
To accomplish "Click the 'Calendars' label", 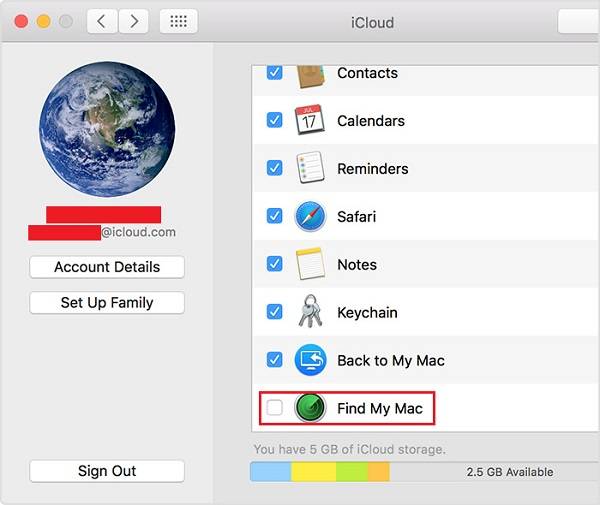I will pos(371,121).
